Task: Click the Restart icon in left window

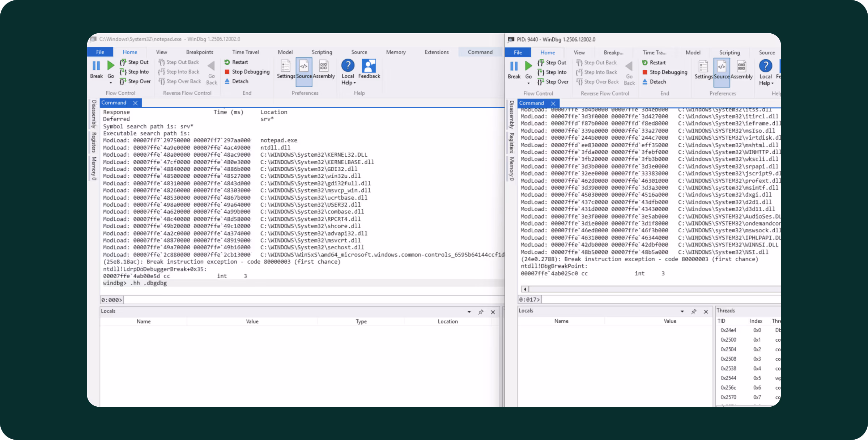Action: point(227,62)
